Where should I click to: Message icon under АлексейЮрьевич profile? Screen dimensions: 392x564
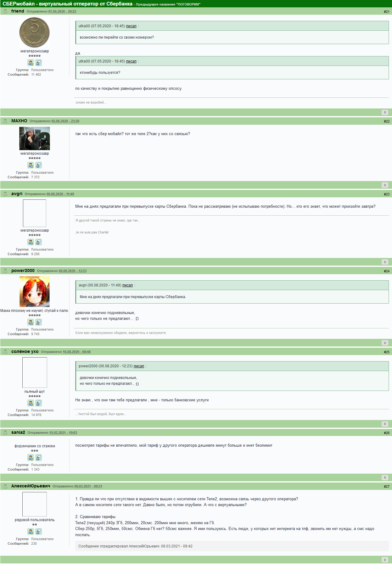click(x=39, y=532)
